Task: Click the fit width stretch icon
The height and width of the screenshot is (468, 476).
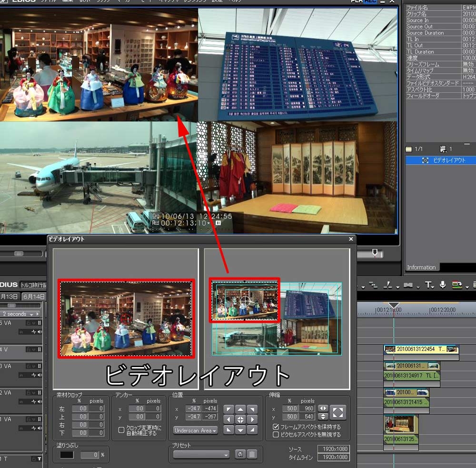Action: pyautogui.click(x=323, y=408)
